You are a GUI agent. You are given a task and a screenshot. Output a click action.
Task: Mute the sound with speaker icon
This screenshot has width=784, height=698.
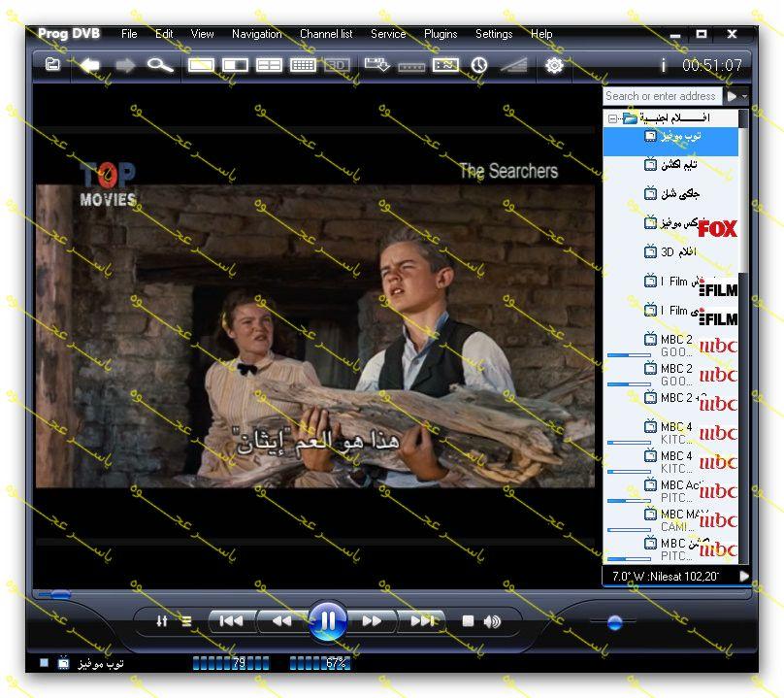point(492,621)
